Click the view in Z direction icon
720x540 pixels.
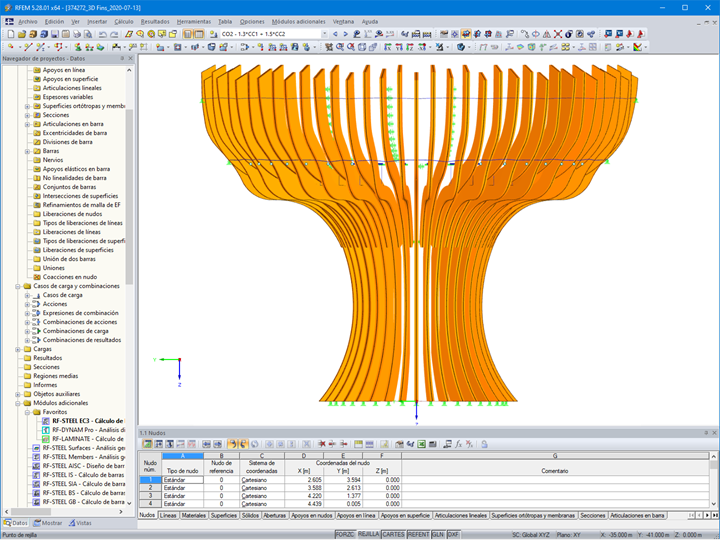tap(410, 47)
